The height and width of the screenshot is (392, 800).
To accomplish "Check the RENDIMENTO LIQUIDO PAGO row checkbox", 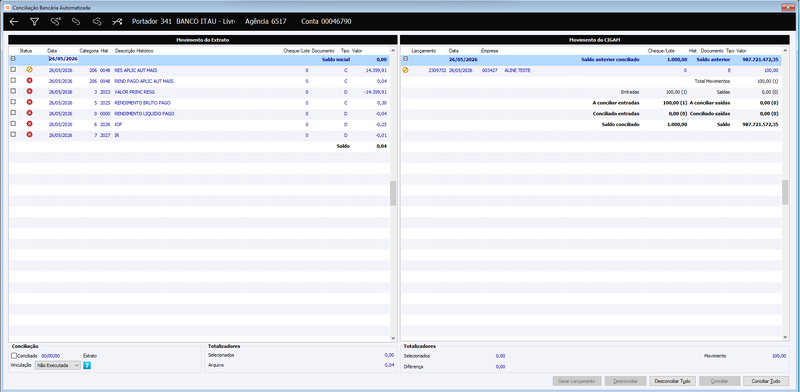I will click(13, 112).
